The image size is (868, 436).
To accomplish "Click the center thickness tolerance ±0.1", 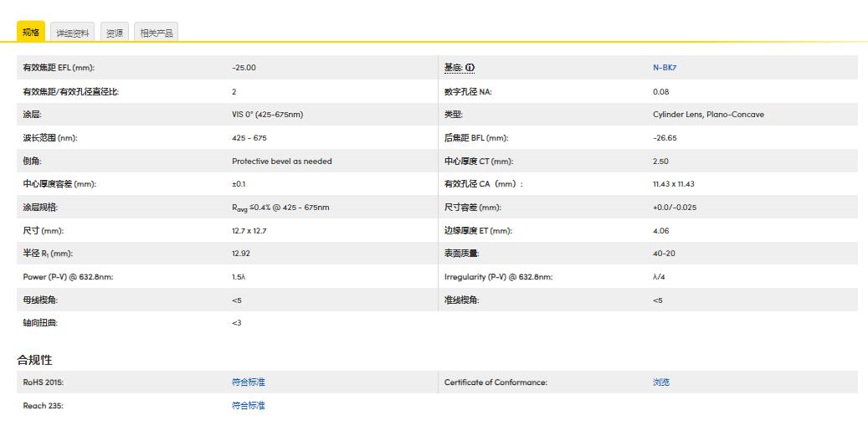I will tap(239, 184).
